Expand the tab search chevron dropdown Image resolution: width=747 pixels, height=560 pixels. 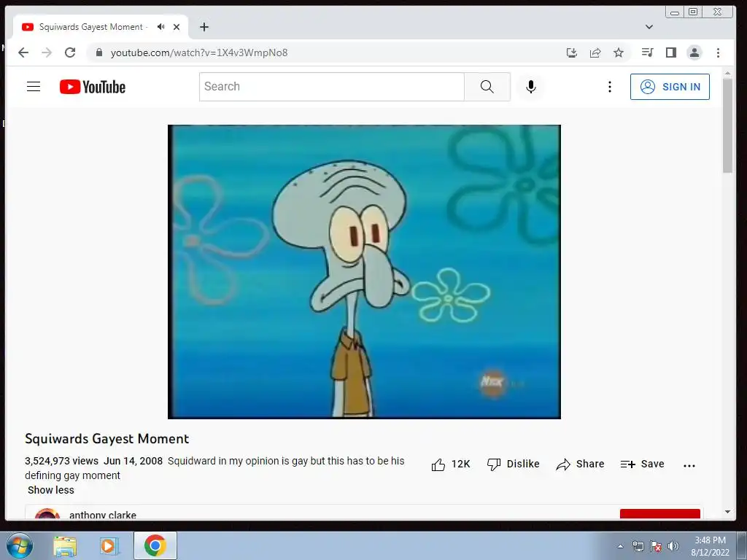tap(649, 27)
